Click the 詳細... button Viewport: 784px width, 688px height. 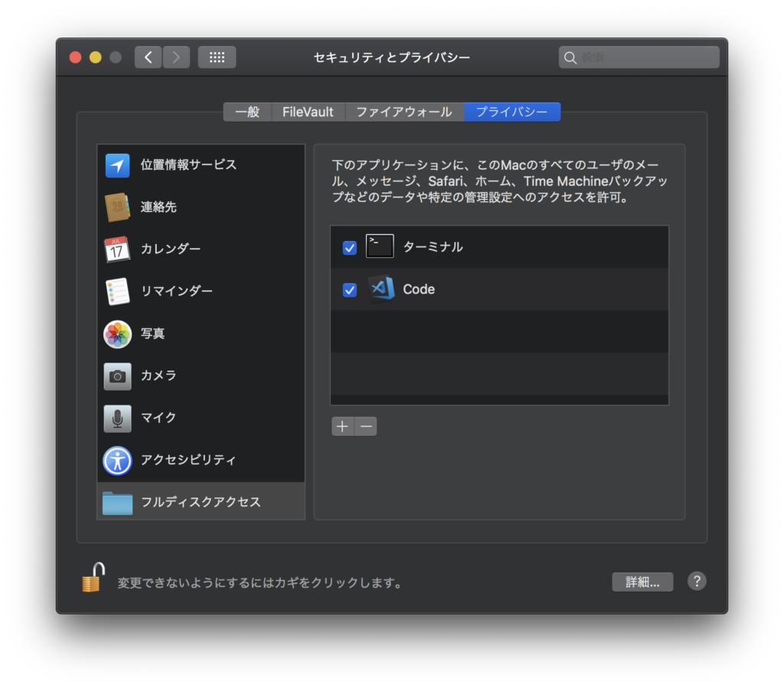pos(642,582)
